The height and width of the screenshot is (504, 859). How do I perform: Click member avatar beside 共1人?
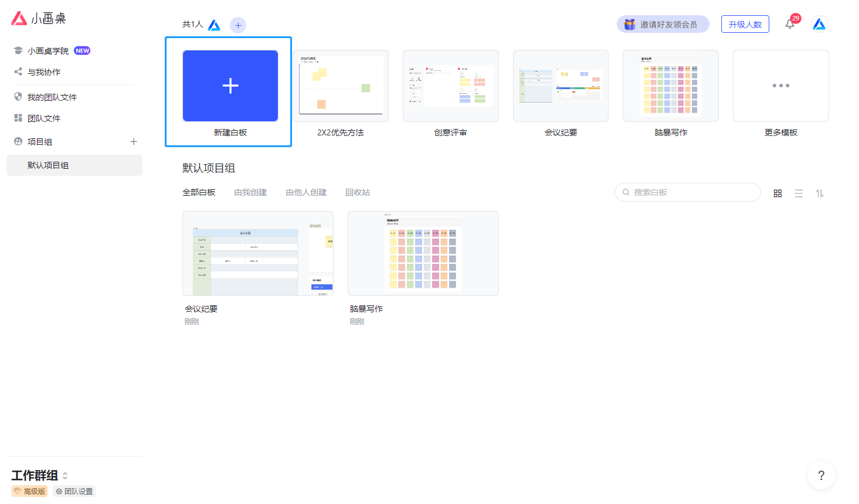coord(214,25)
